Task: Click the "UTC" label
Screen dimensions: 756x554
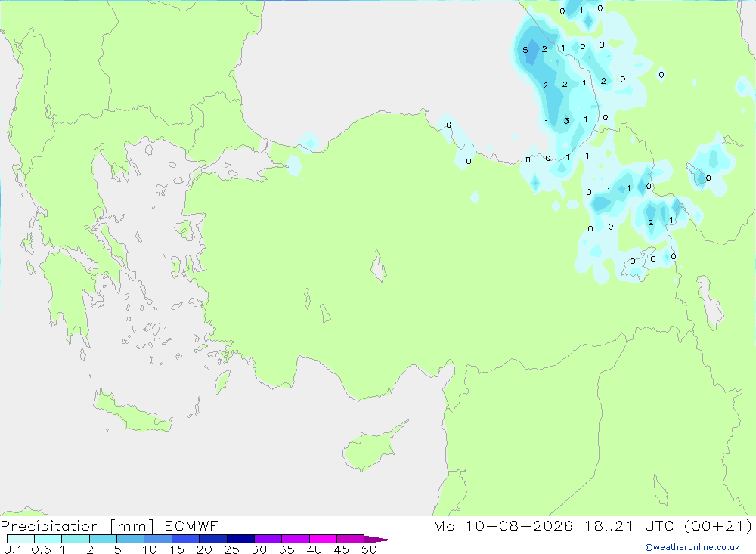Action: (x=658, y=525)
